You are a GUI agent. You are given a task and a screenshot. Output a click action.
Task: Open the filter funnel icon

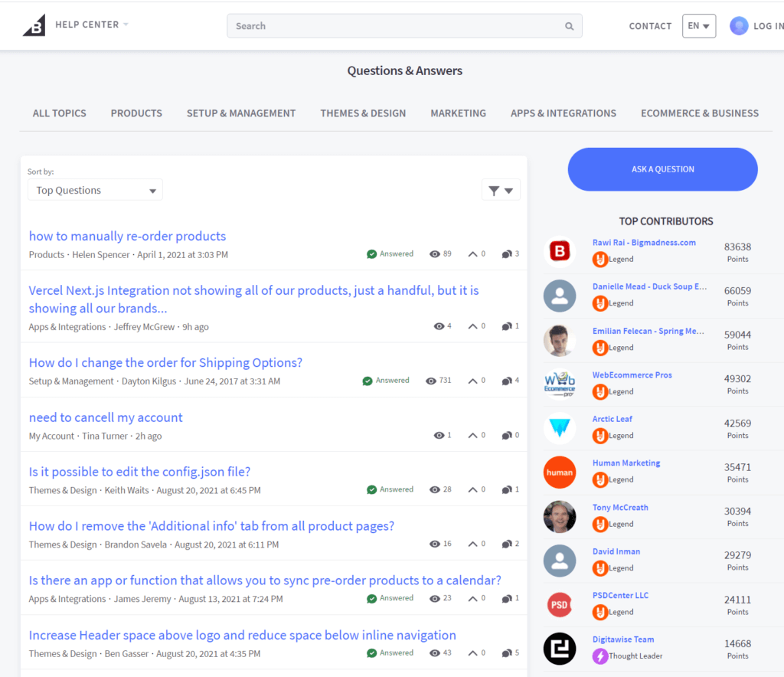[x=494, y=191]
